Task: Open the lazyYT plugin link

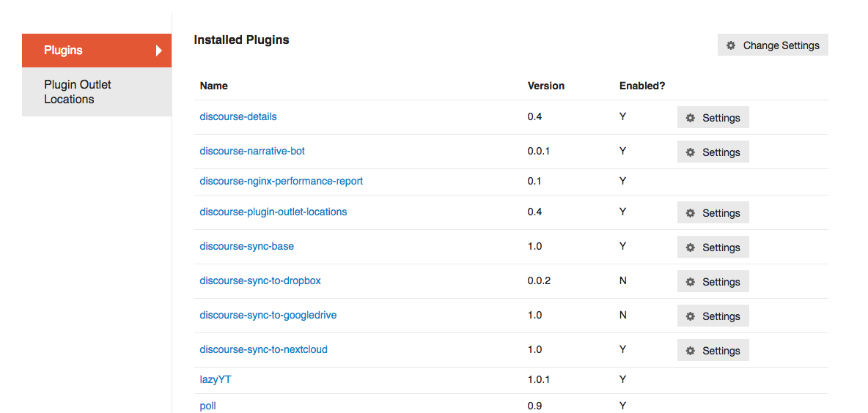Action: pyautogui.click(x=216, y=380)
